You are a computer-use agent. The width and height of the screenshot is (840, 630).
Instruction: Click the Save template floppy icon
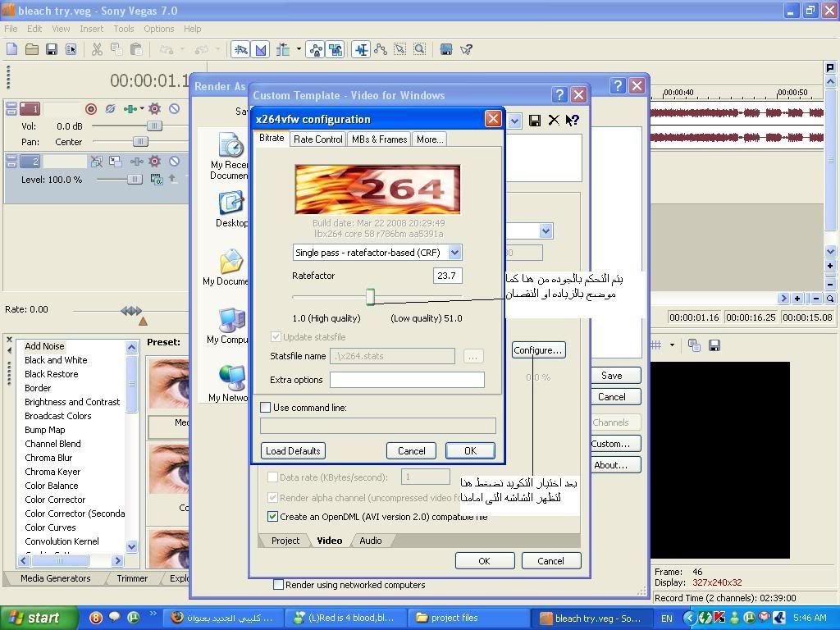pyautogui.click(x=535, y=121)
